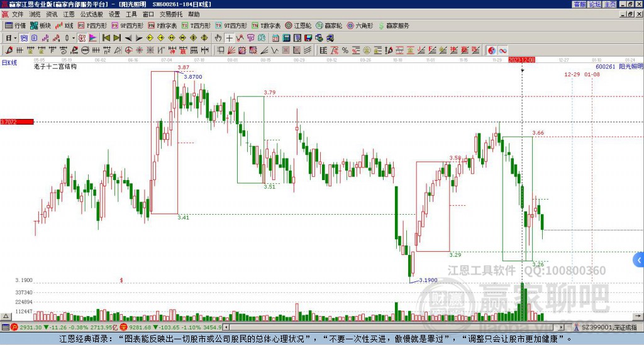Viewport: 644px width, 345px height.
Task: Open 交易委托 trading menu
Action: 171,14
